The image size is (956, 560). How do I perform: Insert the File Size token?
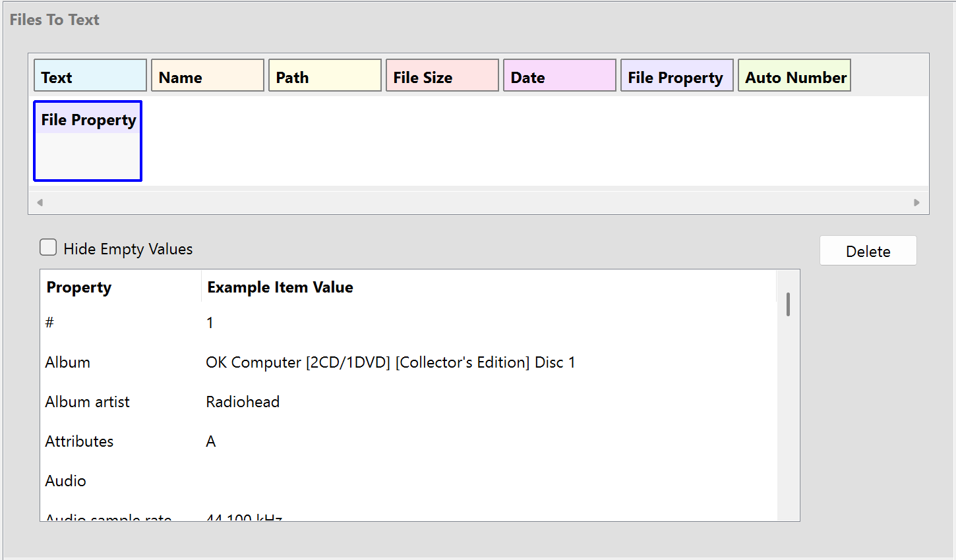[442, 75]
